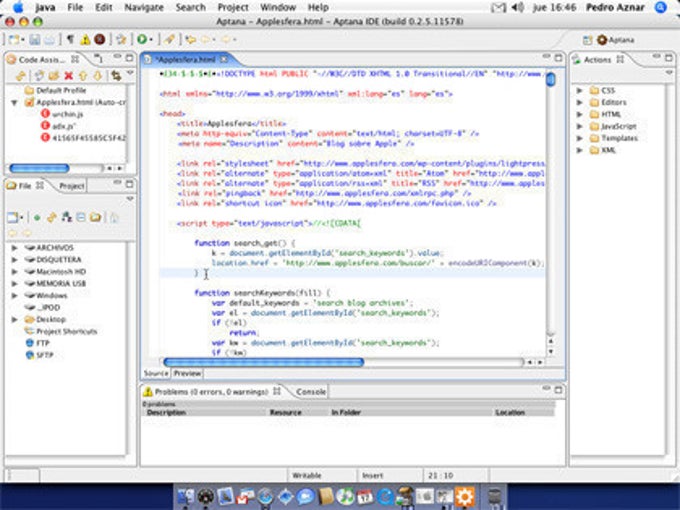Switch to the Preview tab below editor
The height and width of the screenshot is (510, 680).
click(x=187, y=373)
